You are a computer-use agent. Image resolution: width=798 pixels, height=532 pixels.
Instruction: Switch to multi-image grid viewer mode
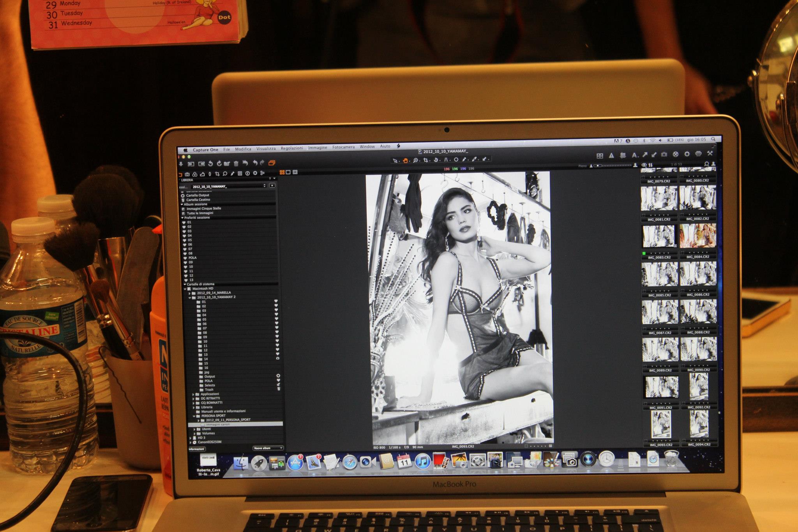pos(282,172)
